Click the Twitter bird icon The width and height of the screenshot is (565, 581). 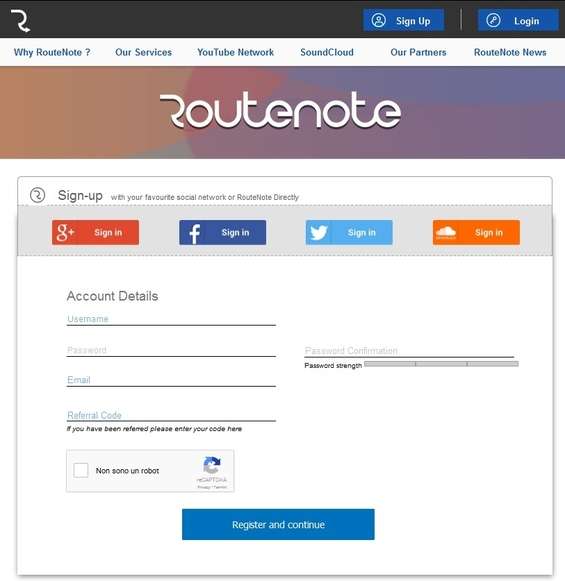[x=319, y=233]
